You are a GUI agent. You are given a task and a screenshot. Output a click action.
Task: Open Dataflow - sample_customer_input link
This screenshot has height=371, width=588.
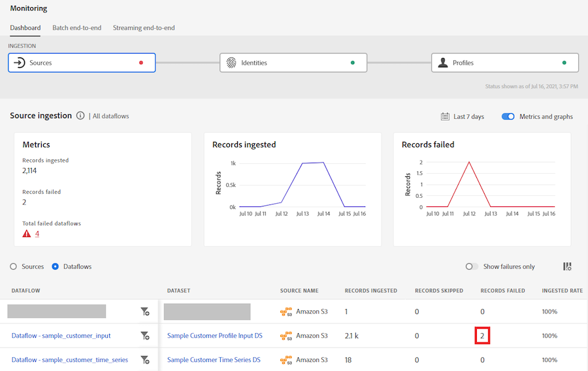click(61, 336)
